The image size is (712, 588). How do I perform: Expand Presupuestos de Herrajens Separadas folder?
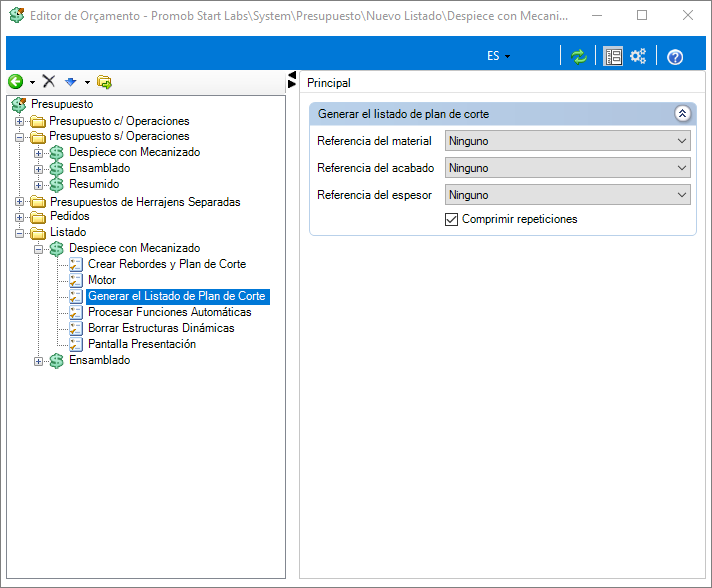(x=20, y=201)
